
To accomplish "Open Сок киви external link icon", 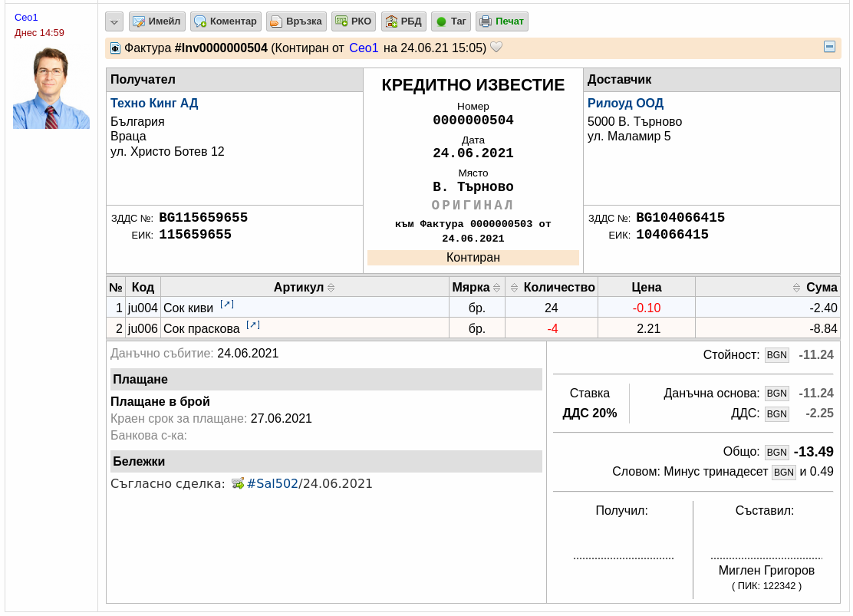I will (227, 305).
